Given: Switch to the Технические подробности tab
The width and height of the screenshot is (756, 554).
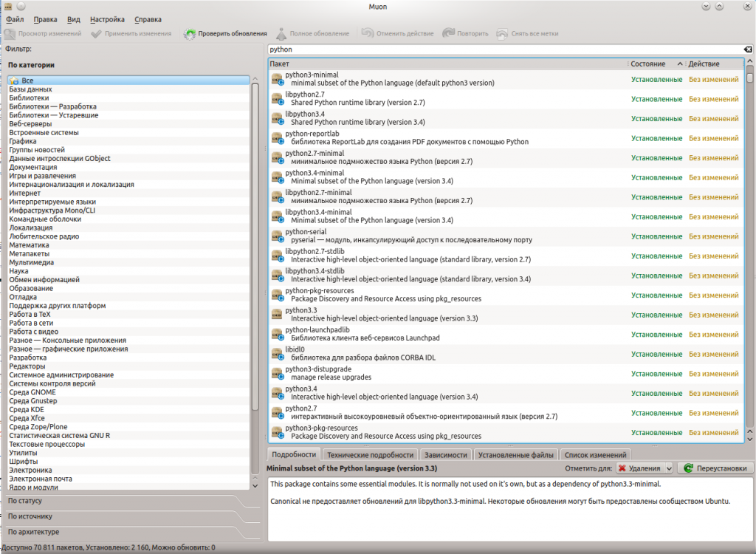Looking at the screenshot, I should 371,454.
